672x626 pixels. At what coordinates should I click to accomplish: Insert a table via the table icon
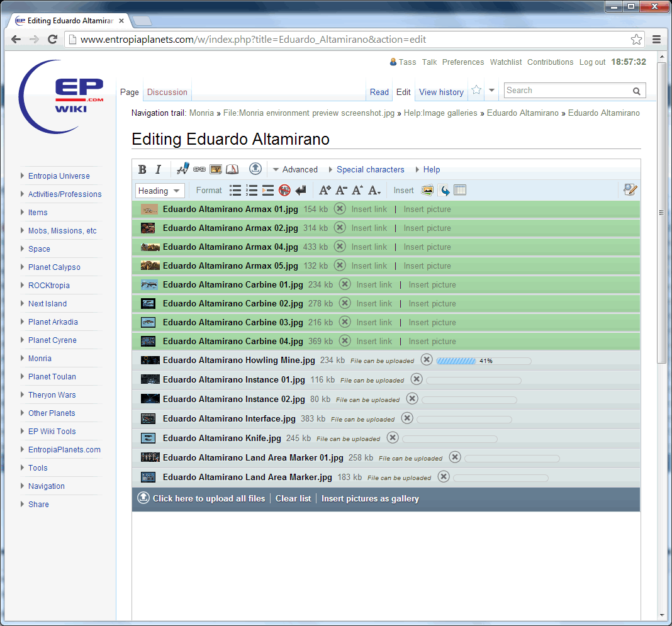[x=460, y=191]
